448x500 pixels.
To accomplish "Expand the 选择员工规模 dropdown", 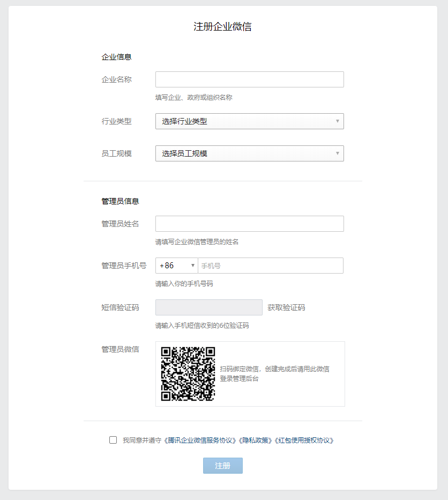I will point(250,153).
